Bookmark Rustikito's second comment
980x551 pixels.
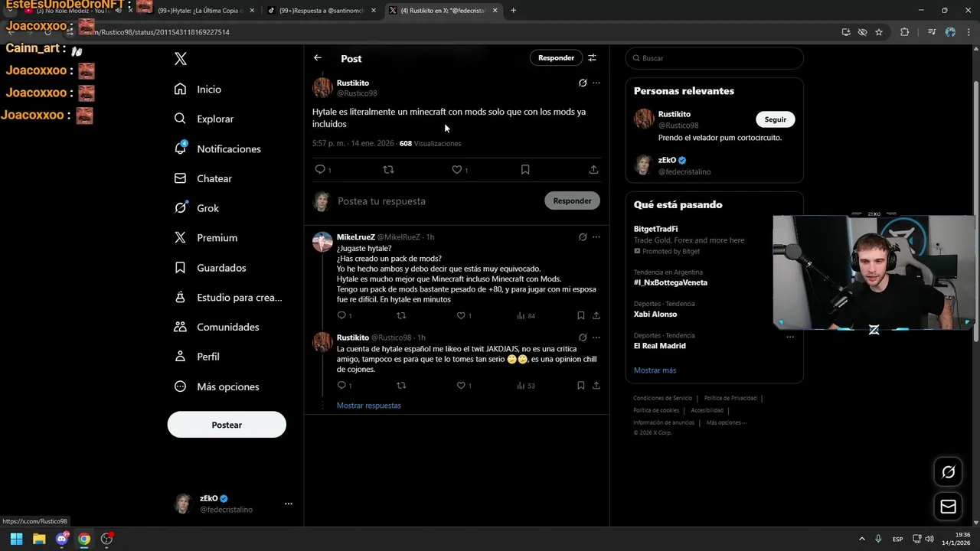pyautogui.click(x=581, y=386)
